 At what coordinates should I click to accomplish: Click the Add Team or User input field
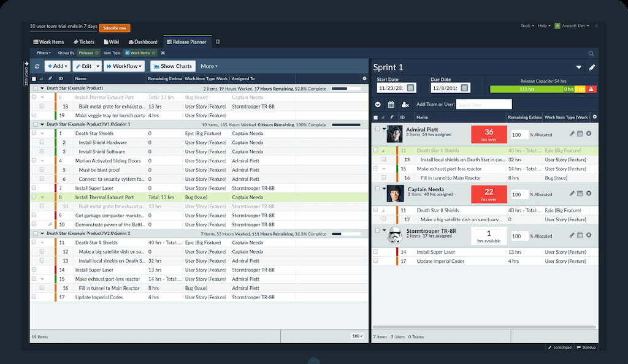coord(484,104)
